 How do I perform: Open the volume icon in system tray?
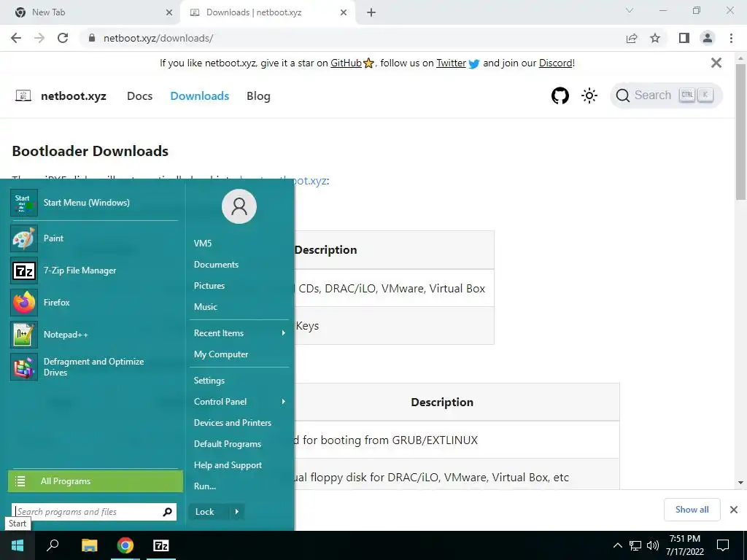coord(653,545)
